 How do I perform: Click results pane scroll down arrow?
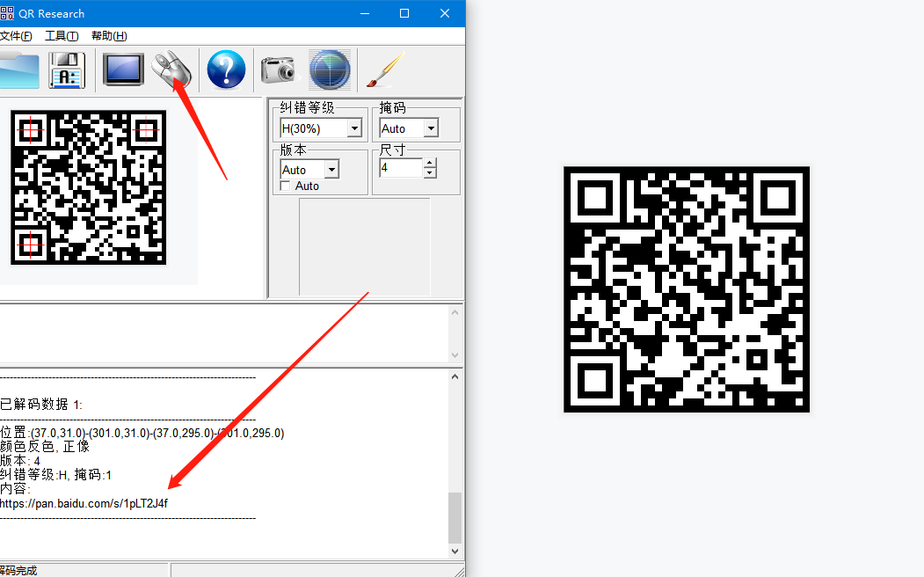coord(455,551)
